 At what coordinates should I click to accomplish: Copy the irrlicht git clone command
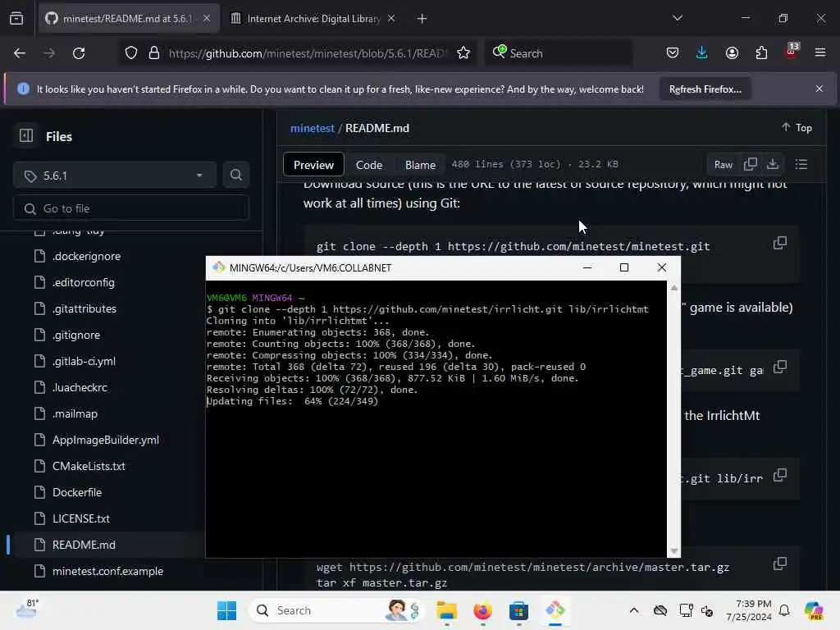coord(780,475)
